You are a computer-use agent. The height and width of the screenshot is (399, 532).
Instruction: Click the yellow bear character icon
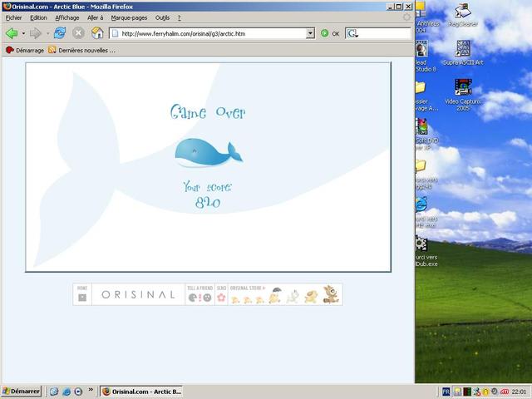tap(311, 297)
